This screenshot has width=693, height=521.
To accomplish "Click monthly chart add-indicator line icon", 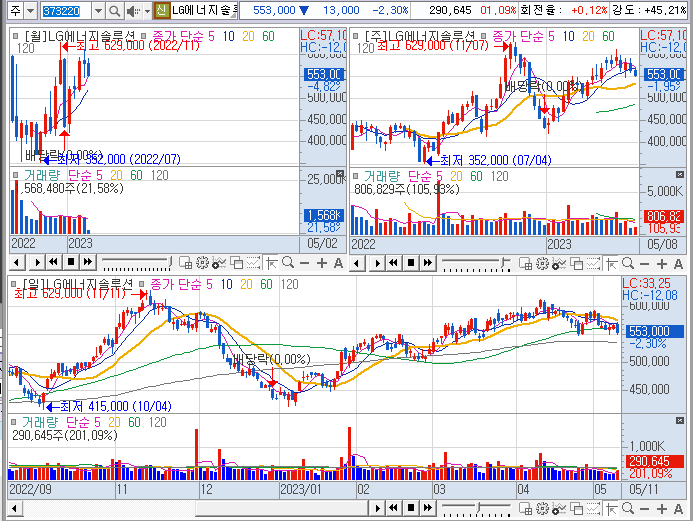I will 219,263.
